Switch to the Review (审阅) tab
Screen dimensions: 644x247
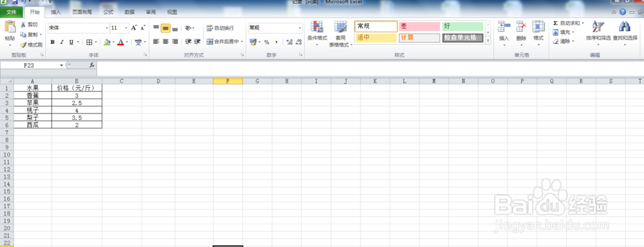[x=151, y=12]
